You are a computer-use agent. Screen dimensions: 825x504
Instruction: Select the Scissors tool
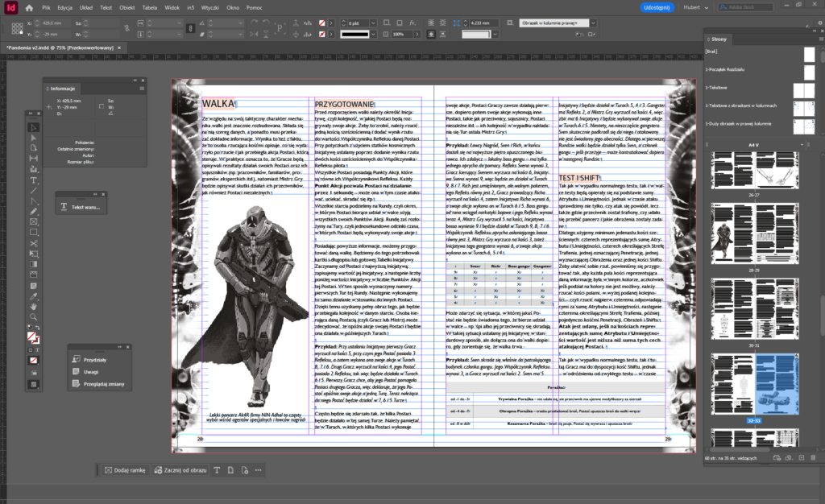click(x=34, y=242)
